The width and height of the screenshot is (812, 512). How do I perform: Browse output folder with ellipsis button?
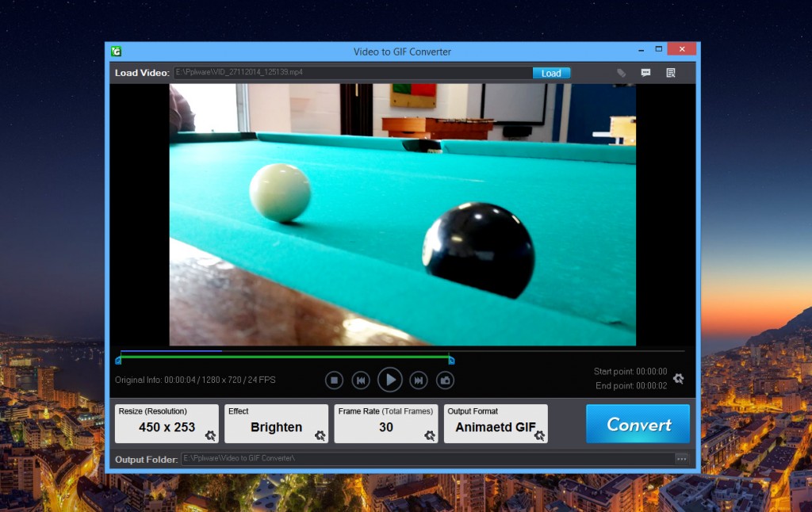(x=681, y=459)
